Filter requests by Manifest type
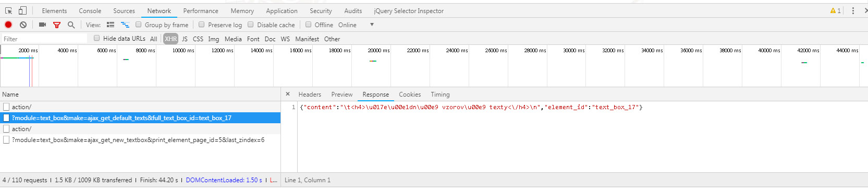 pyautogui.click(x=307, y=39)
